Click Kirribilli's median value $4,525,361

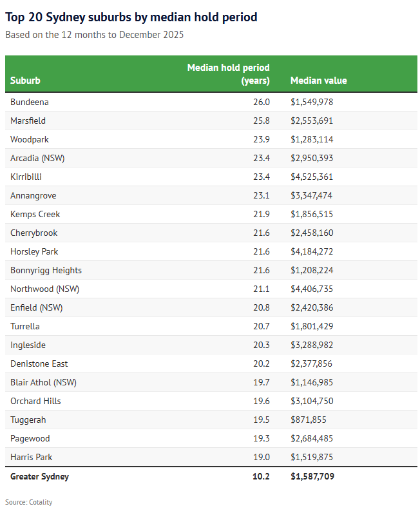312,177
